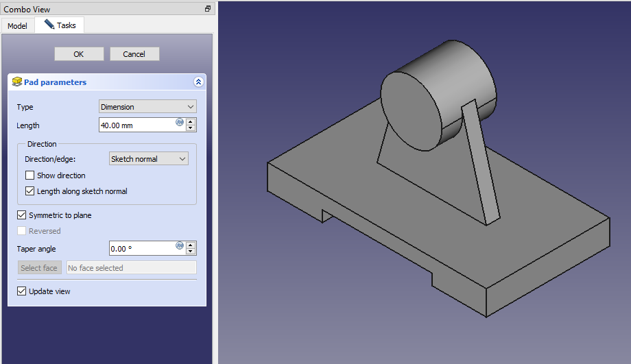This screenshot has width=631, height=364.
Task: Increase Length with the up arrow
Action: [191, 122]
